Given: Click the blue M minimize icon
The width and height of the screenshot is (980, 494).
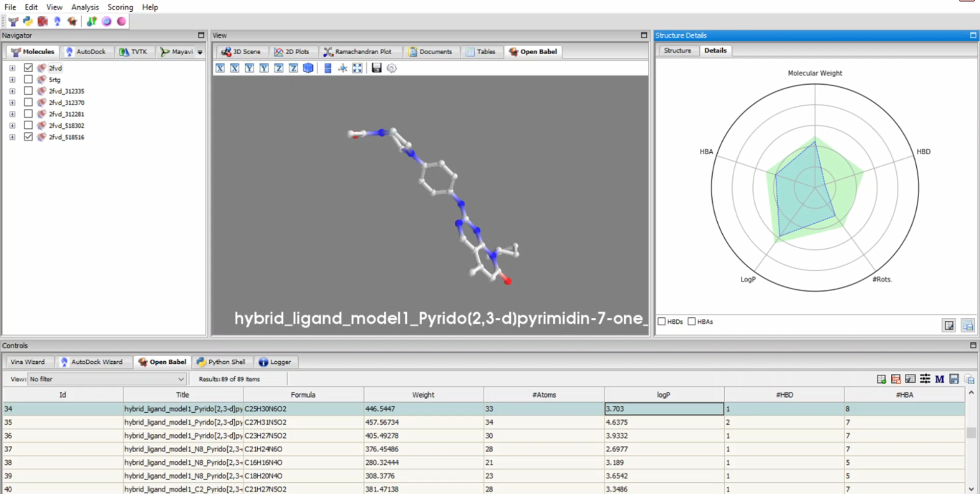Looking at the screenshot, I should click(x=940, y=379).
